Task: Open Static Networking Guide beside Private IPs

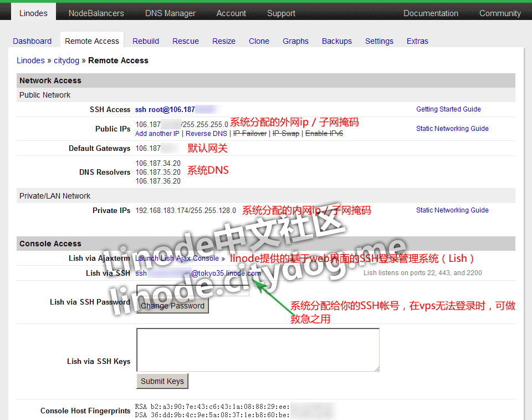Action: click(x=452, y=210)
